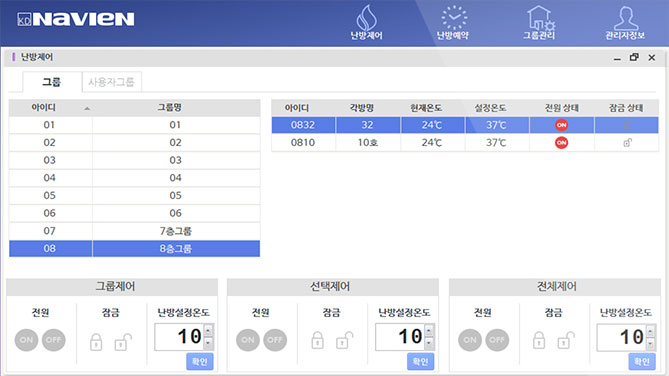
Task: Click the 전원 상태 column header
Action: [x=561, y=108]
